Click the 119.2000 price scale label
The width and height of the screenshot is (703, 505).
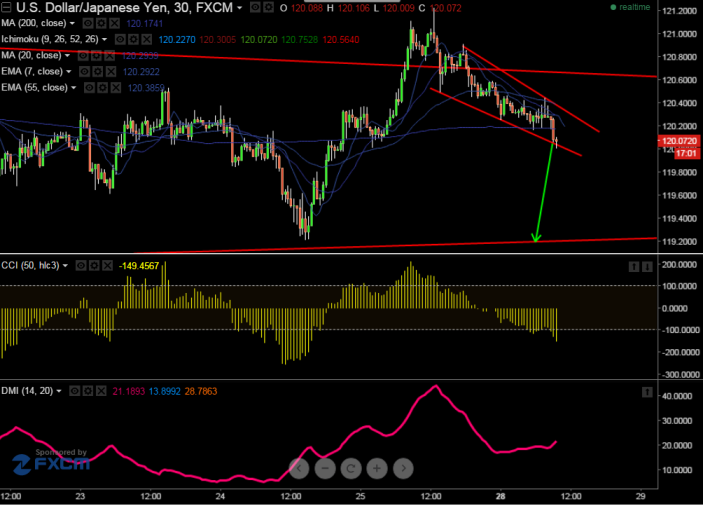[x=680, y=242]
